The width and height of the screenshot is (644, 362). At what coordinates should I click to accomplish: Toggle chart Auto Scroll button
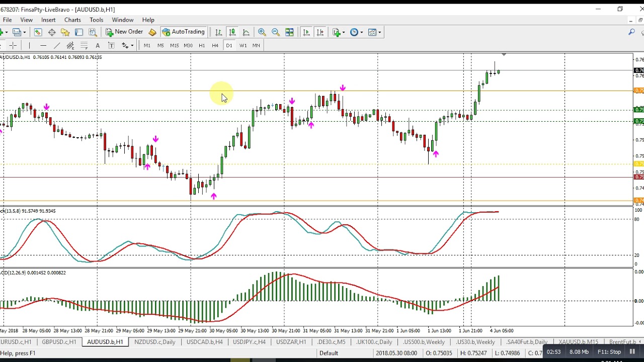(306, 32)
